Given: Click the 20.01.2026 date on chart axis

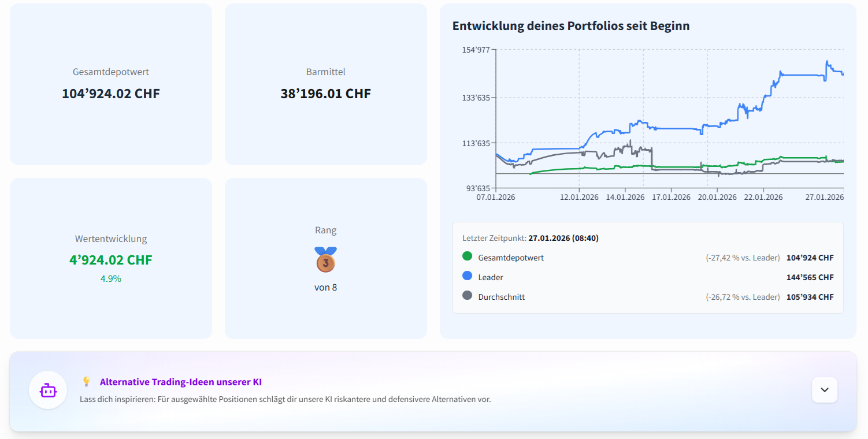Looking at the screenshot, I should (x=717, y=197).
